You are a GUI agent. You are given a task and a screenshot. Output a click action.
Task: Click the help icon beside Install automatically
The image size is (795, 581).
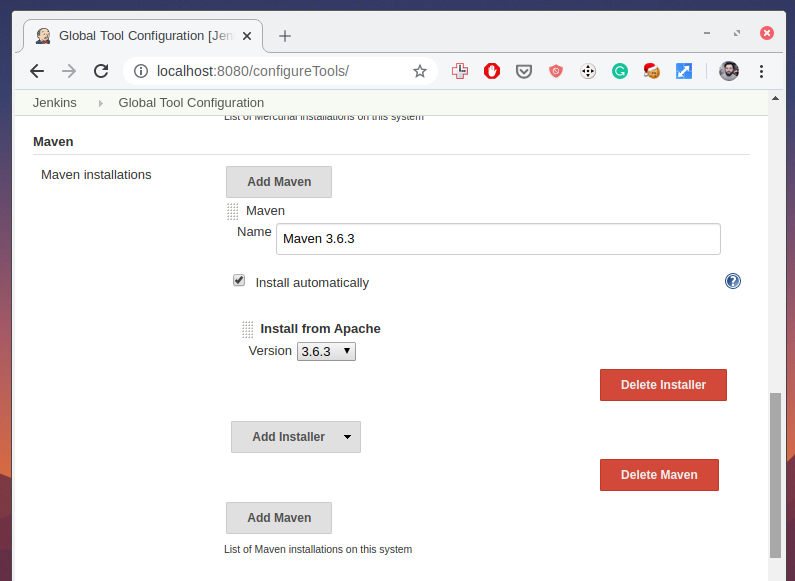733,281
